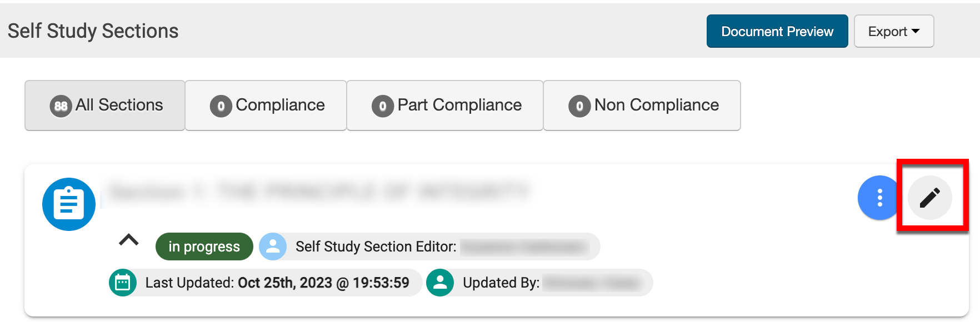This screenshot has height=322, width=980.
Task: Filter by the Non Compliance tab
Action: pos(642,105)
